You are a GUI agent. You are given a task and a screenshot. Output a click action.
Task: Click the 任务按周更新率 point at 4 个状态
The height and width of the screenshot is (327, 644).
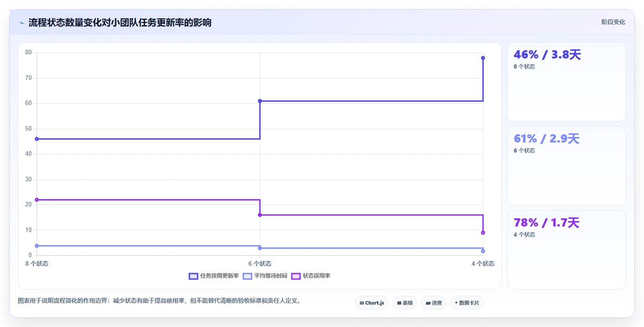click(483, 58)
